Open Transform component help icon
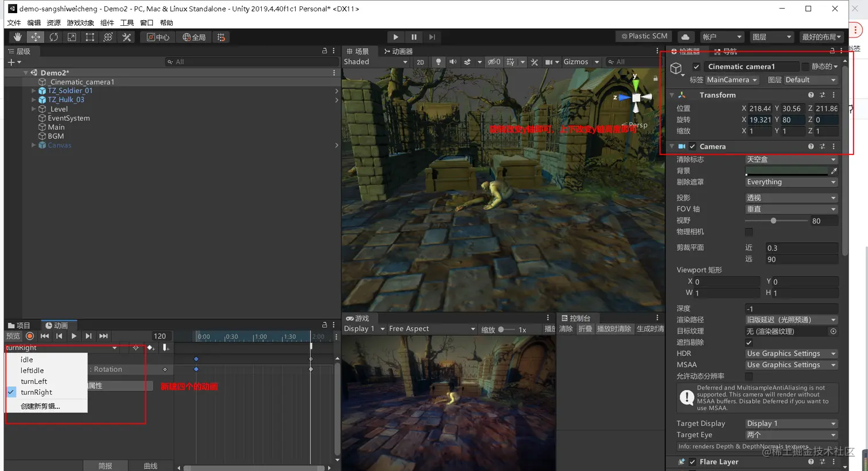868x471 pixels. 811,95
